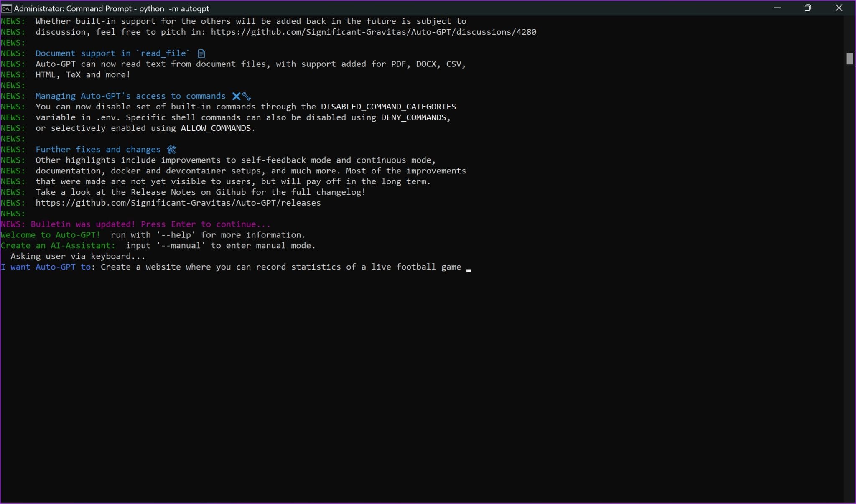Image resolution: width=856 pixels, height=504 pixels.
Task: Click the heading 'Document support in `read_file`'
Action: pyautogui.click(x=112, y=53)
